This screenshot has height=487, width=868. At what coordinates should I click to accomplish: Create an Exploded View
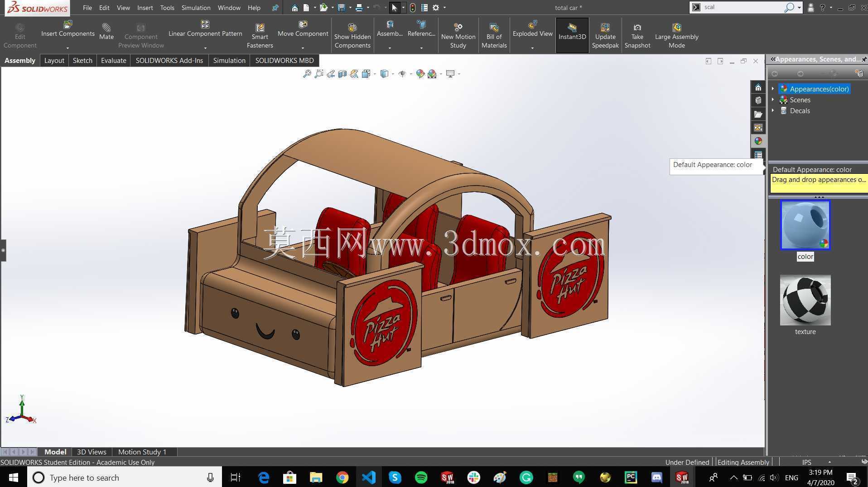(x=533, y=29)
